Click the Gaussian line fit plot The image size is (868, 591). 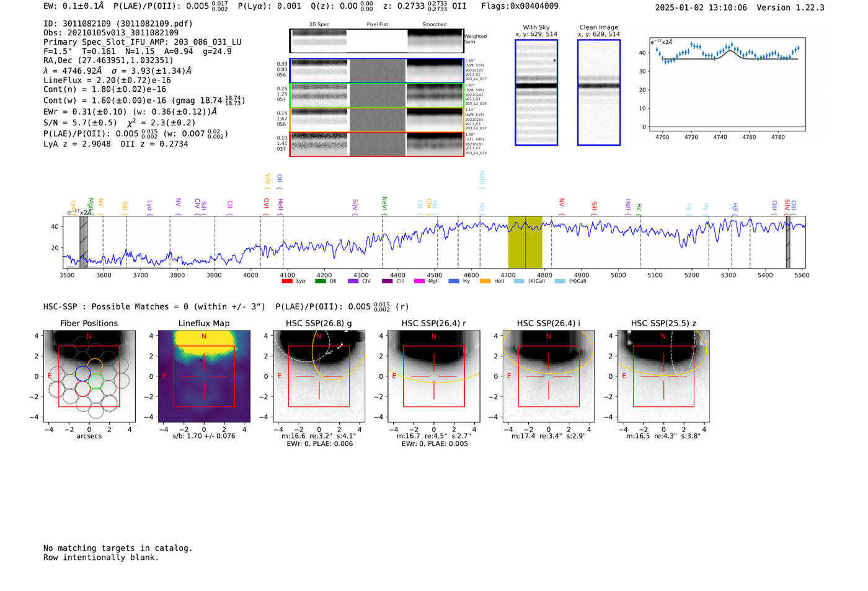[727, 84]
